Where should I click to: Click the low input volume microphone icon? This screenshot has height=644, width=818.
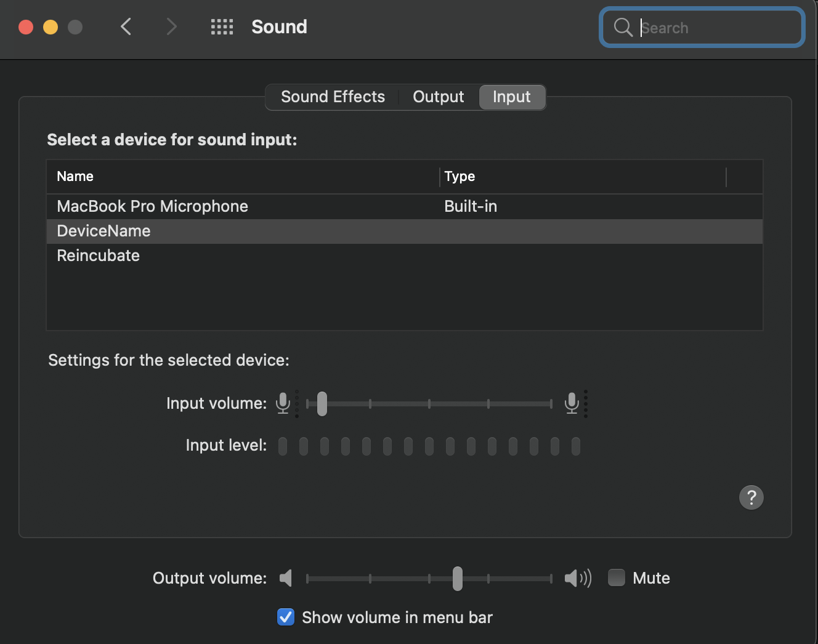tap(283, 403)
